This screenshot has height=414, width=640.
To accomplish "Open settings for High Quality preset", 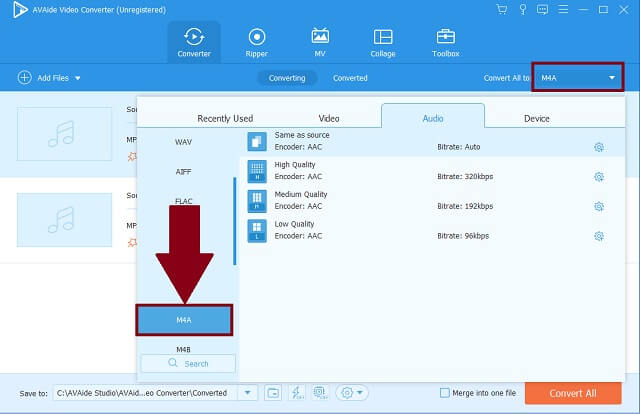I will [x=598, y=177].
